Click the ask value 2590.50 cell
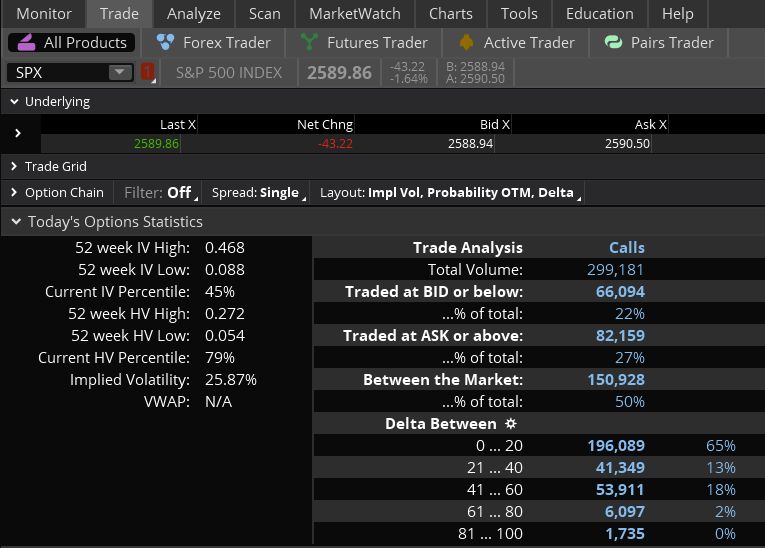The image size is (765, 548). (627, 143)
